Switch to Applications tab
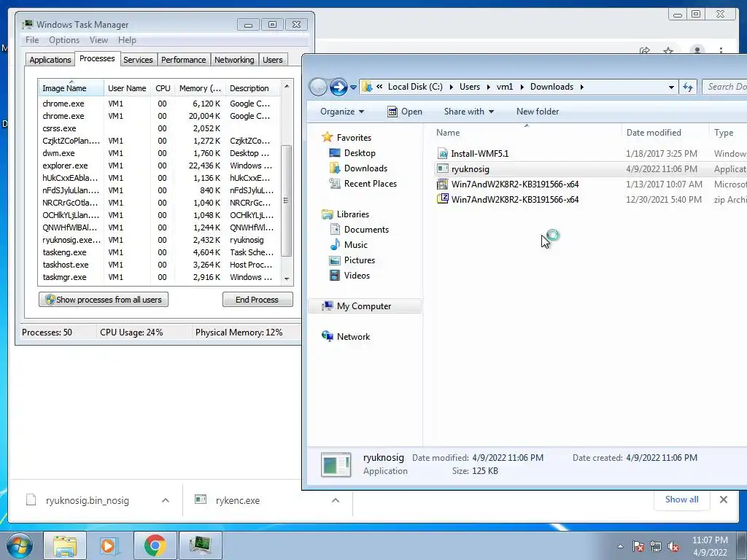747x560 pixels. click(50, 60)
